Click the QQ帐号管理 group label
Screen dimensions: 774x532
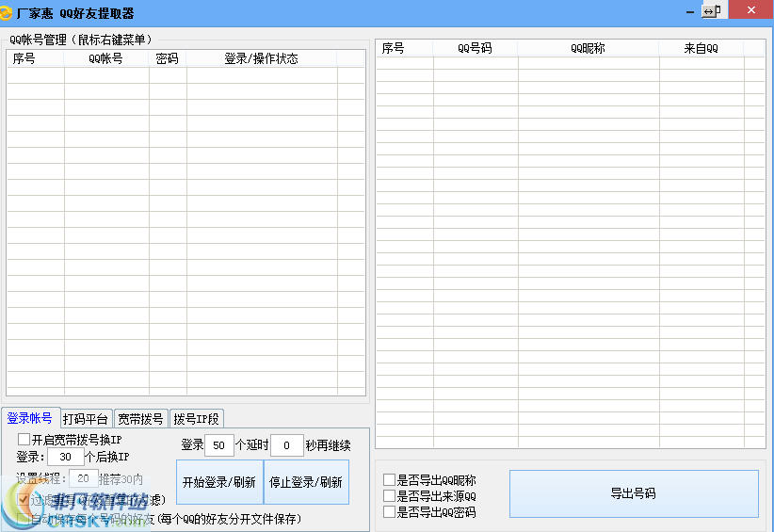coord(81,40)
